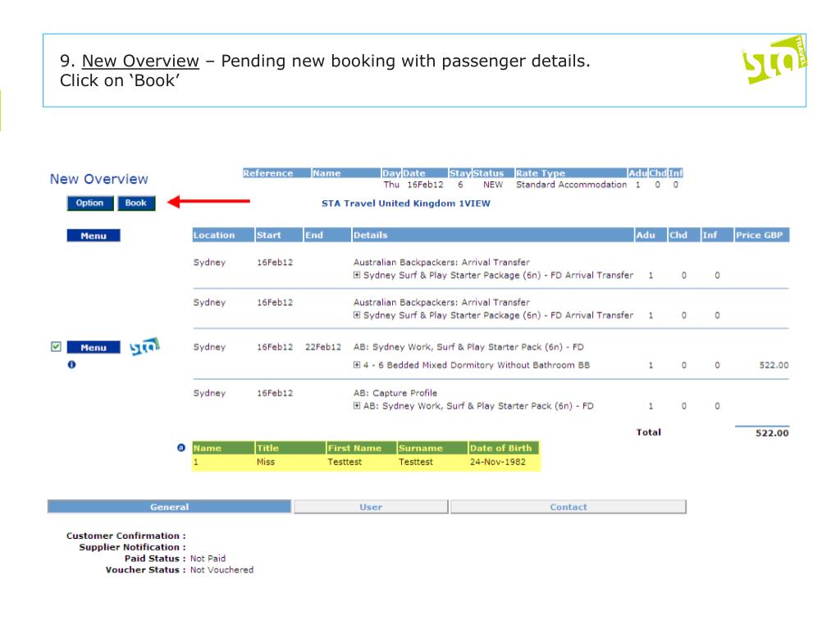Switch to the Contact tab
Viewport: 840px width, 630px height.
[568, 507]
